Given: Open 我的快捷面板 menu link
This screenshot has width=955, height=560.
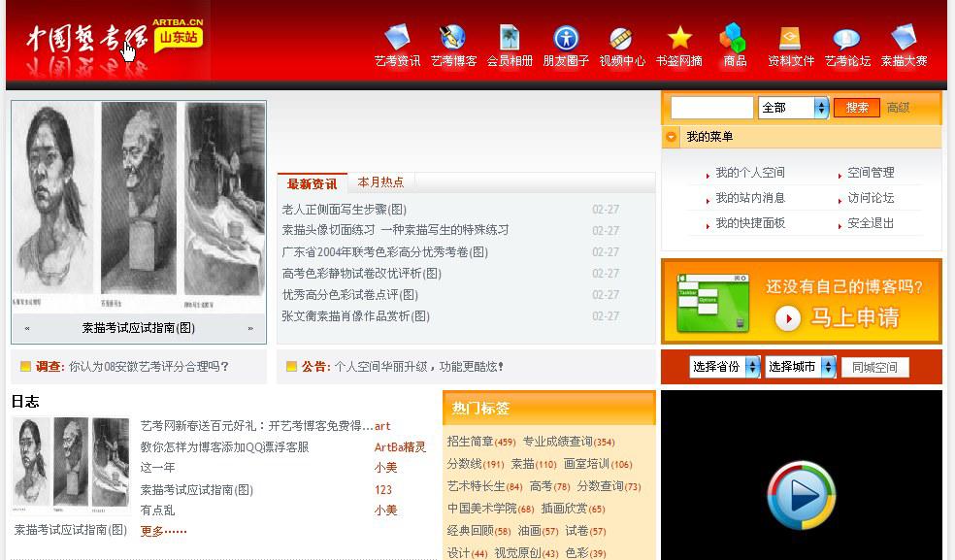Looking at the screenshot, I should click(x=750, y=223).
